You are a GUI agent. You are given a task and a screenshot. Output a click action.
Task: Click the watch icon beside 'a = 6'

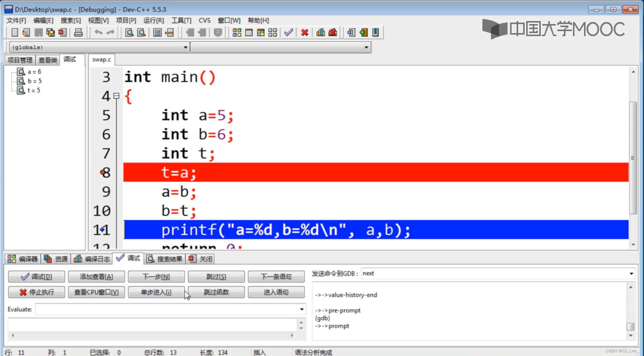point(21,72)
